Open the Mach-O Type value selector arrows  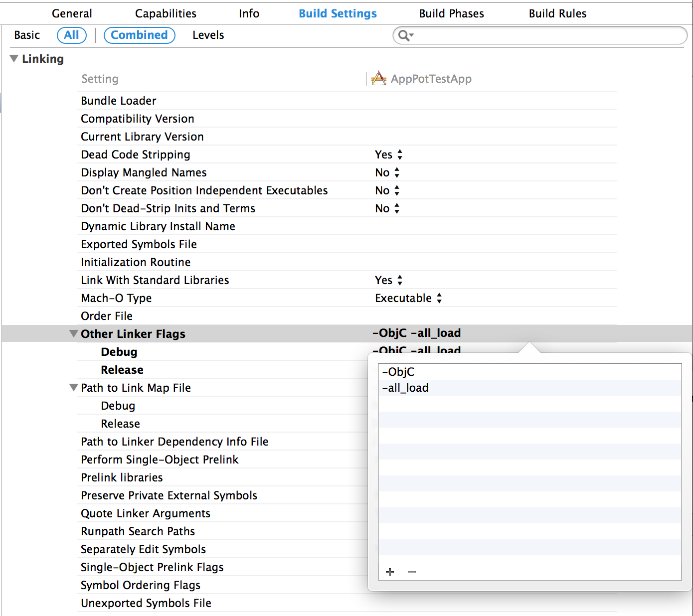pos(439,298)
